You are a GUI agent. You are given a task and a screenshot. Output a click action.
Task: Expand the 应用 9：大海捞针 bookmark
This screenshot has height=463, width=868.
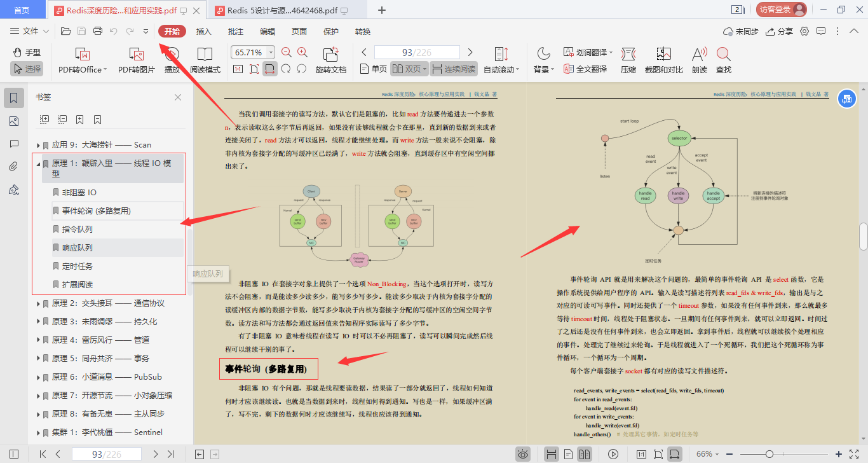(x=38, y=145)
